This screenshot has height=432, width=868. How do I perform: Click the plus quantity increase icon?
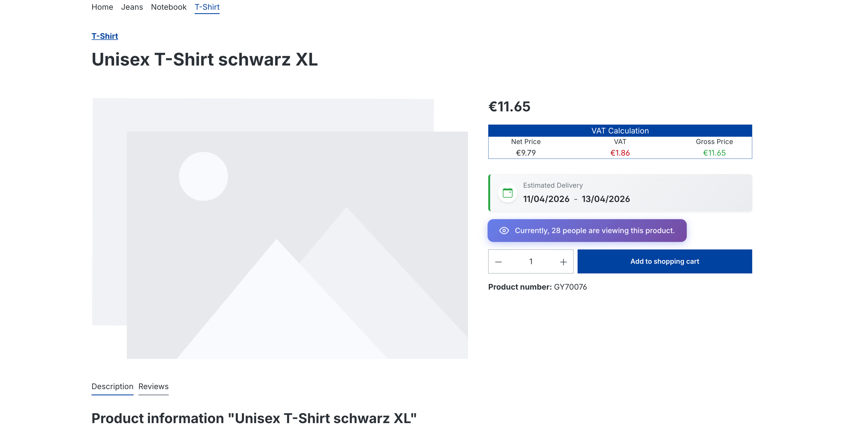point(563,262)
